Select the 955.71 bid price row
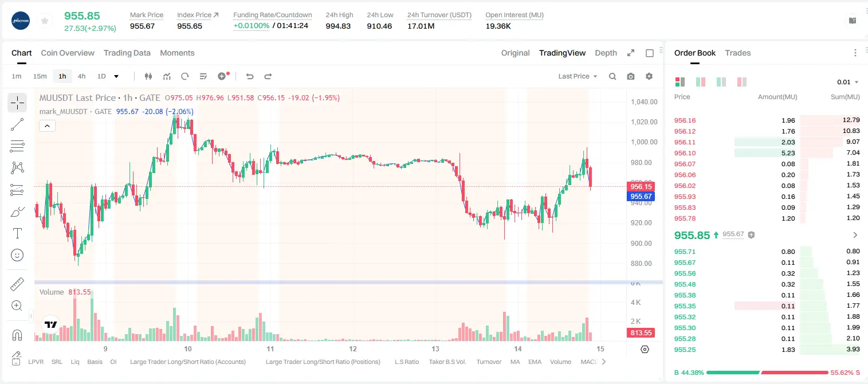868x384 pixels. tap(767, 252)
